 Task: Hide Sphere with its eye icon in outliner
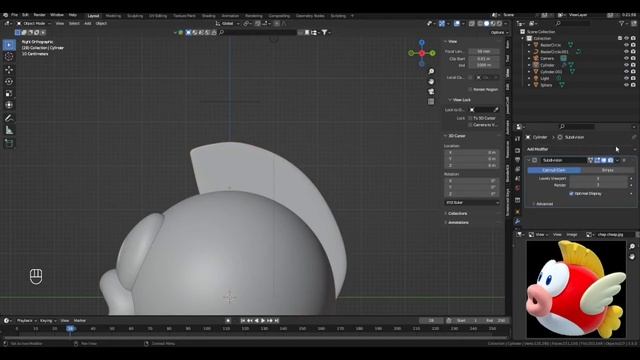(x=627, y=85)
